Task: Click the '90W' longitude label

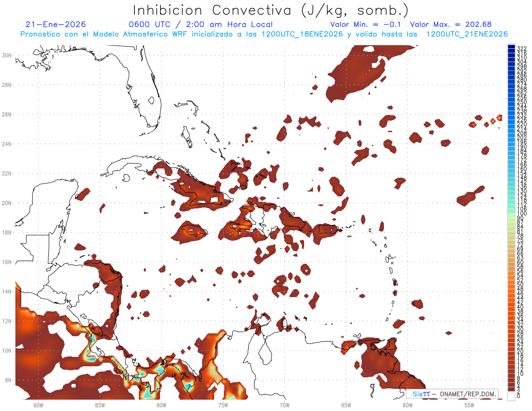Action: tap(38, 406)
